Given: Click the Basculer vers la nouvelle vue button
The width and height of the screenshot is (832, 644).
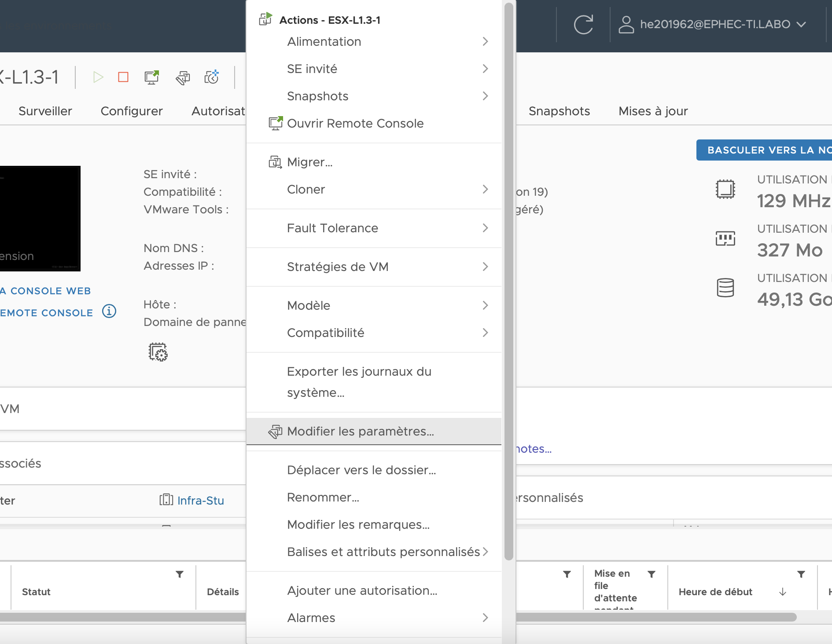Looking at the screenshot, I should [x=764, y=150].
